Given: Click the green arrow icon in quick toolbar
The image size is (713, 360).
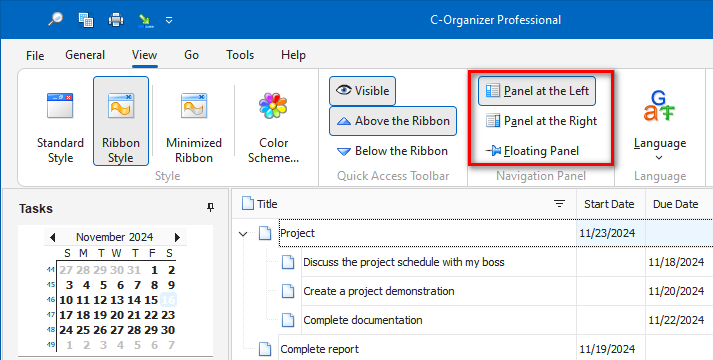Looking at the screenshot, I should point(146,20).
